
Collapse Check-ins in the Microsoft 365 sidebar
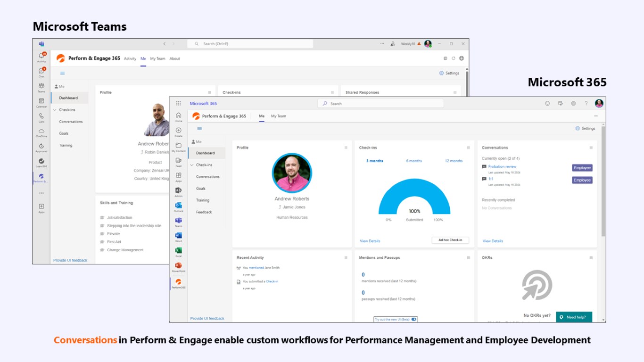pyautogui.click(x=192, y=165)
